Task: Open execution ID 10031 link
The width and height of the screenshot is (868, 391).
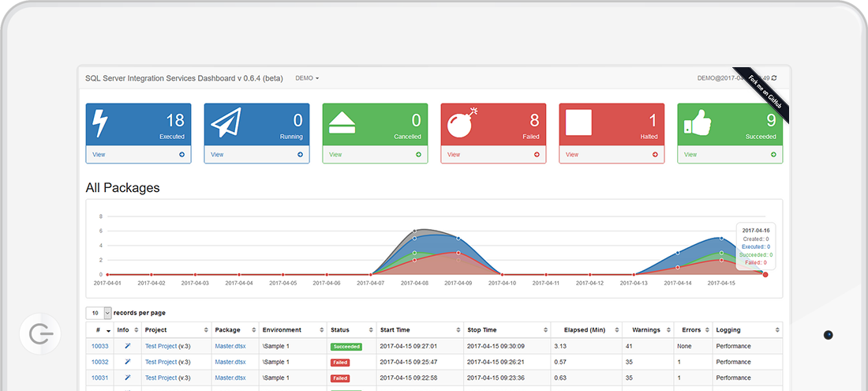Action: [99, 378]
